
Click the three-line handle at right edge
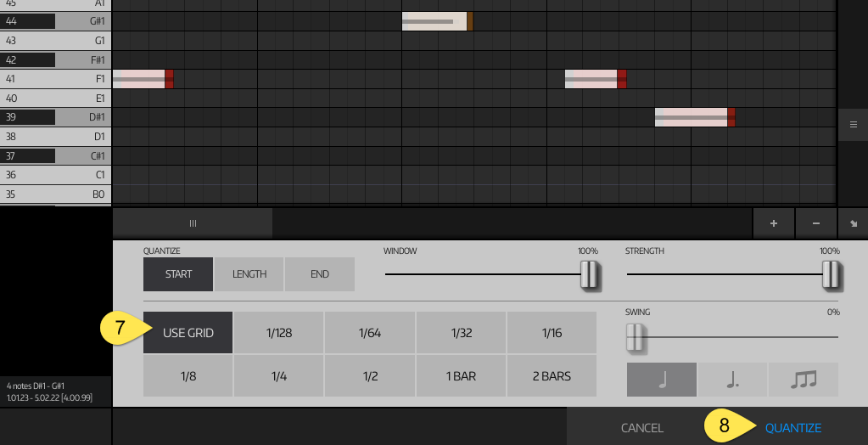853,124
